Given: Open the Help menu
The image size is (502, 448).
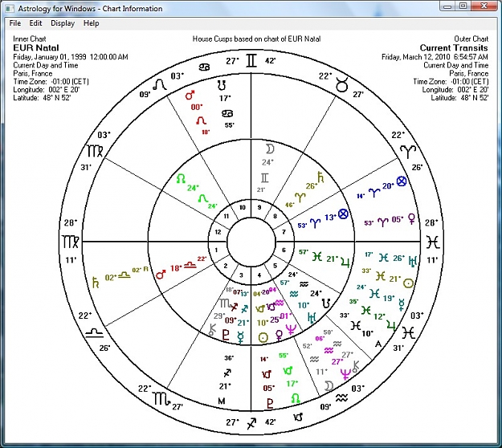Looking at the screenshot, I should [x=92, y=23].
